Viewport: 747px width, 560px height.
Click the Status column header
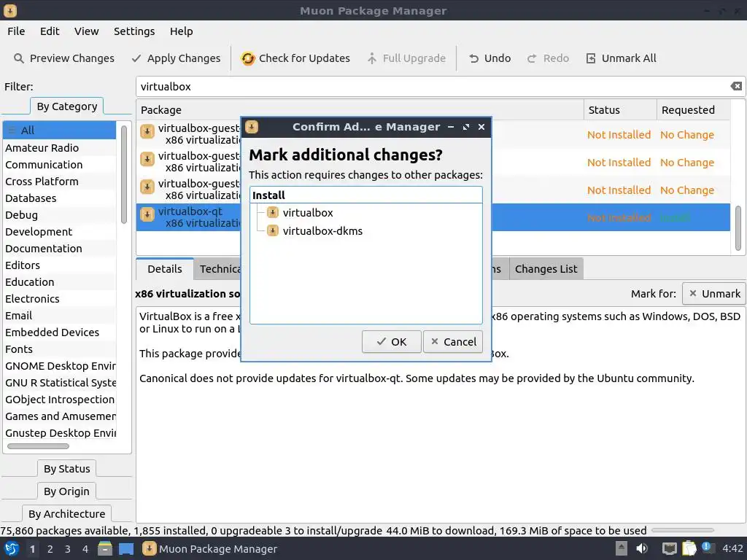[x=620, y=110]
